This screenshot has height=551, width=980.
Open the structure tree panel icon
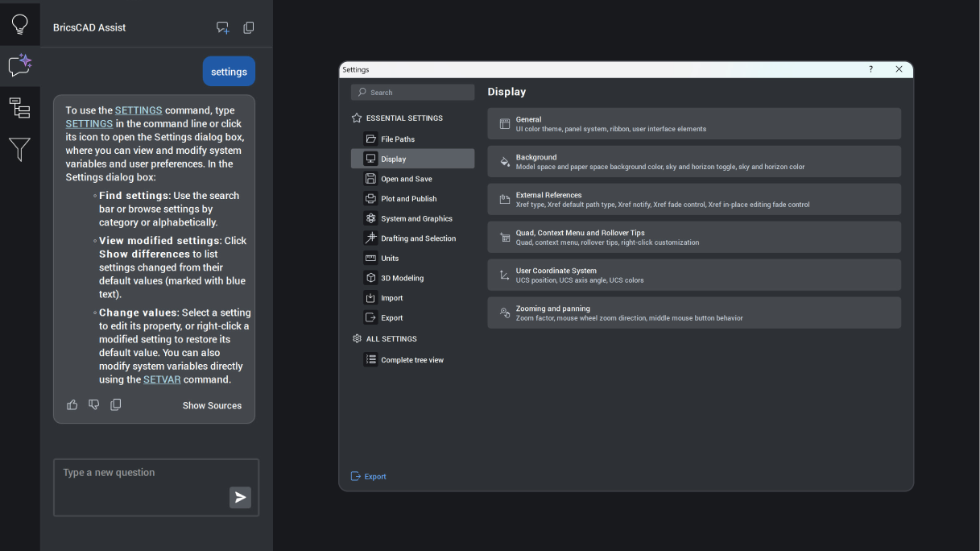click(19, 107)
